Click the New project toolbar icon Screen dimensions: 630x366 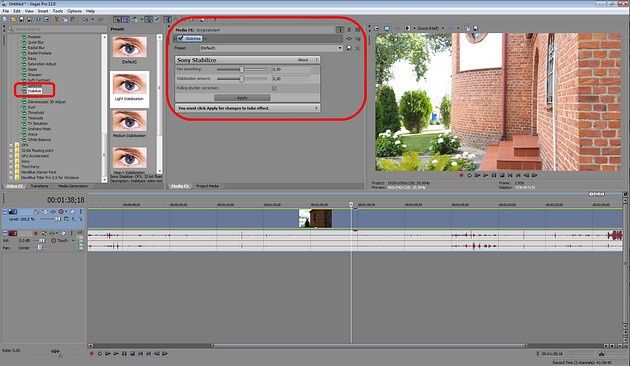(5, 19)
